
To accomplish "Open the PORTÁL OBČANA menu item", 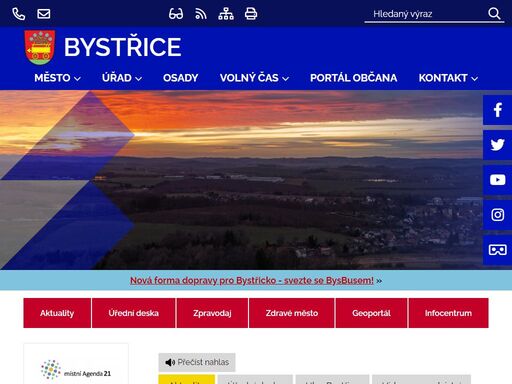I will tap(354, 78).
